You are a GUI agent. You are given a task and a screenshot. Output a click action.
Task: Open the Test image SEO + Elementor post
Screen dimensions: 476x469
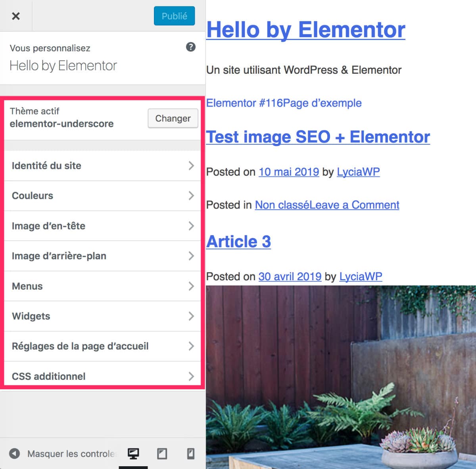tap(318, 137)
